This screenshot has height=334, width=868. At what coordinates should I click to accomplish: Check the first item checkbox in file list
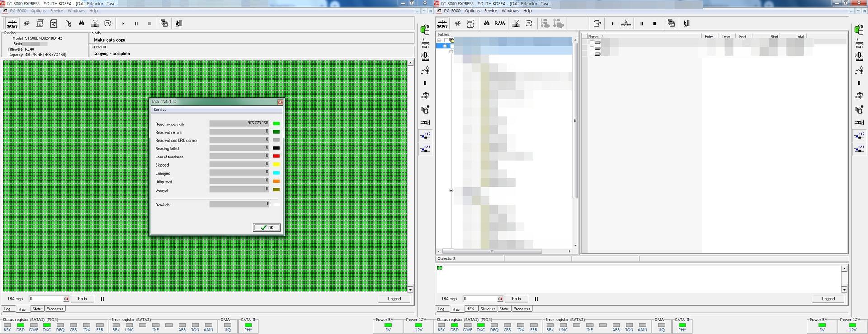pyautogui.click(x=591, y=43)
